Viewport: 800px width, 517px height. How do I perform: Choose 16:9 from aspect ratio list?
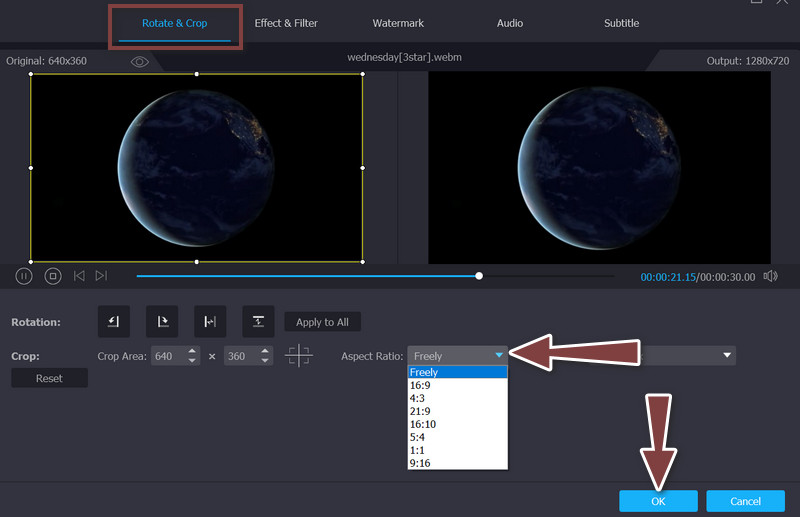click(x=421, y=385)
